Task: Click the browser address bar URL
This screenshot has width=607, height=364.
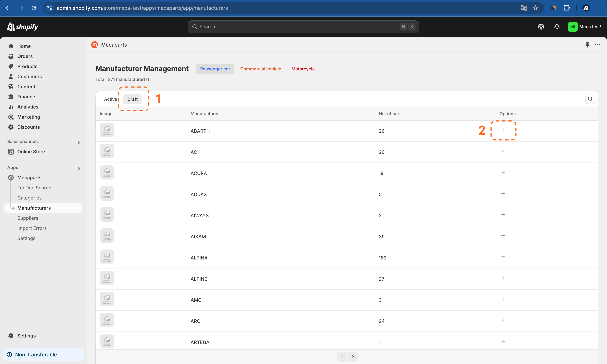Action: tap(142, 8)
